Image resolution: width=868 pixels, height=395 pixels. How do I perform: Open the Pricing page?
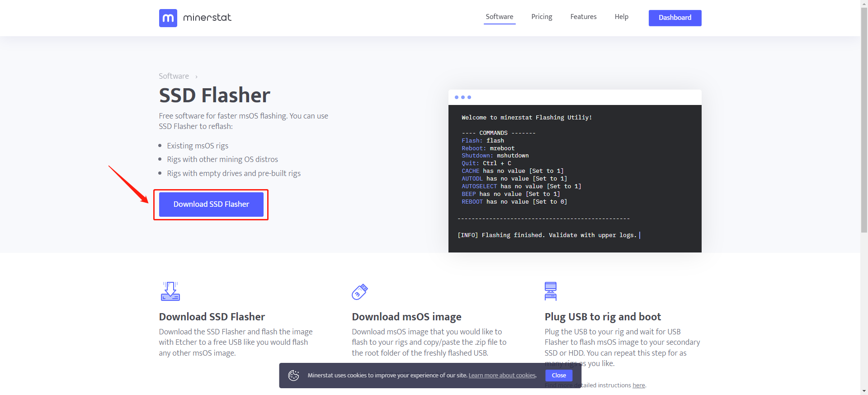coord(542,17)
